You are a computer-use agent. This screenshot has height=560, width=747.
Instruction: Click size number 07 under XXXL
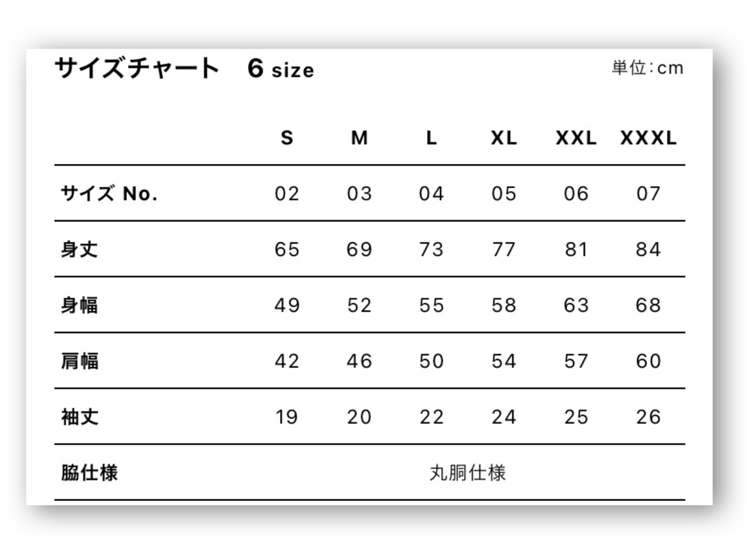click(648, 194)
